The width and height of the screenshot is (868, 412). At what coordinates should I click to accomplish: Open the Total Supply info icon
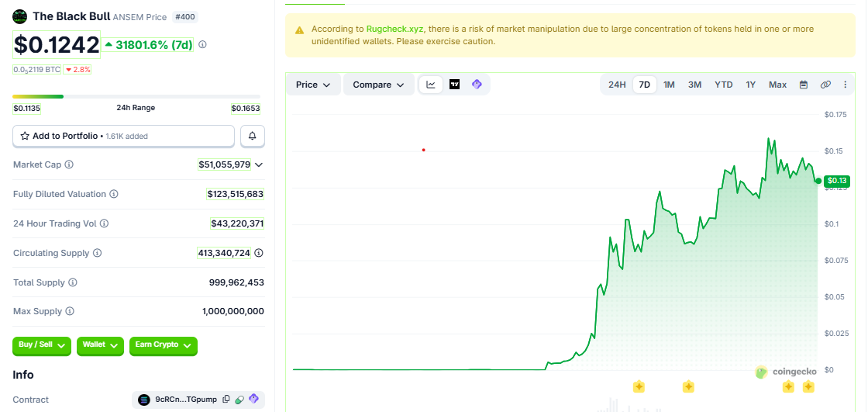pos(73,282)
